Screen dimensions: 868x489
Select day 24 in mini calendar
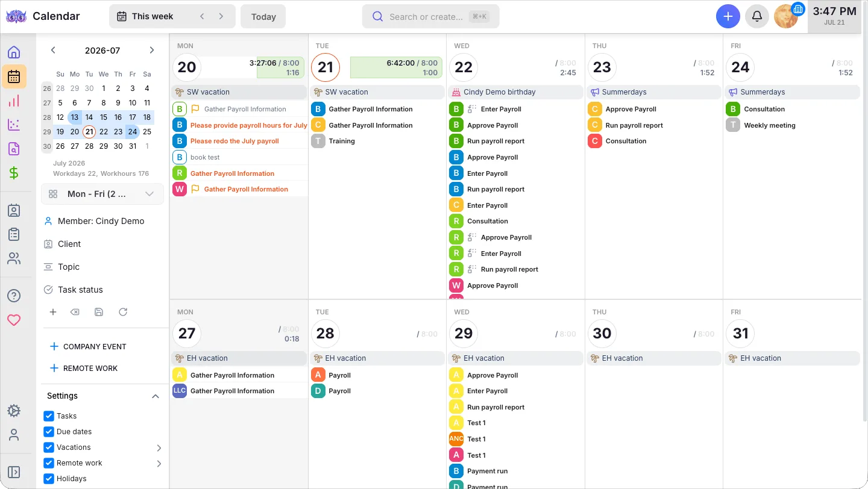tap(133, 131)
